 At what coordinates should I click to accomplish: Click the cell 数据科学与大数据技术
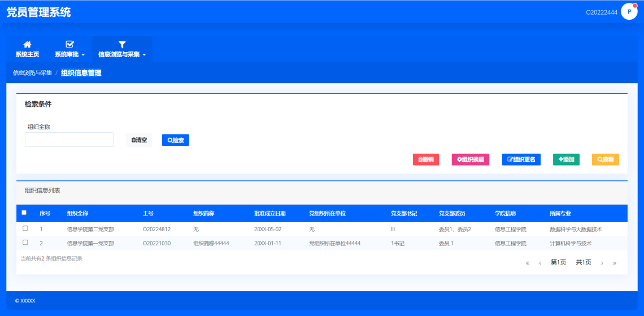[576, 229]
